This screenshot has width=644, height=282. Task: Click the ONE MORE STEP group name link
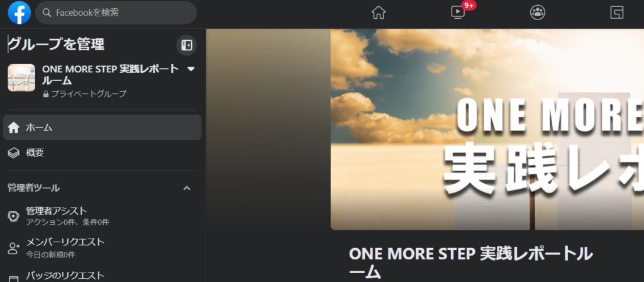coord(110,74)
